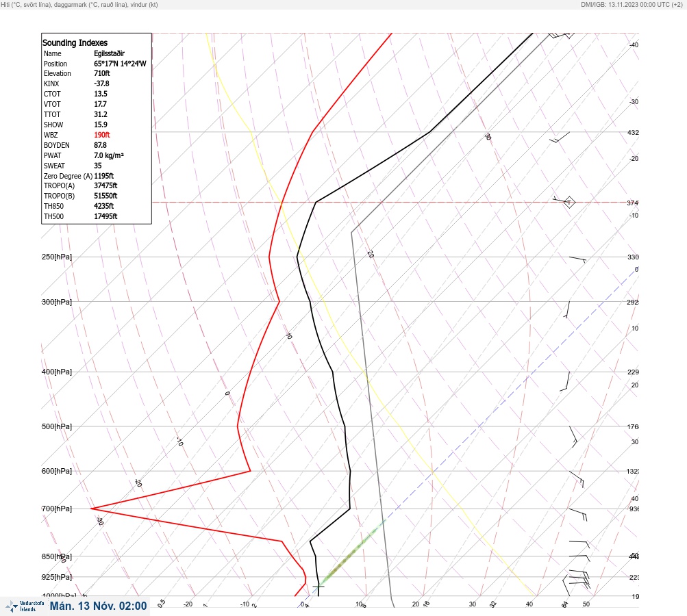This screenshot has width=687, height=616.
Task: Click the 'PWAT' index label
Action: point(52,155)
